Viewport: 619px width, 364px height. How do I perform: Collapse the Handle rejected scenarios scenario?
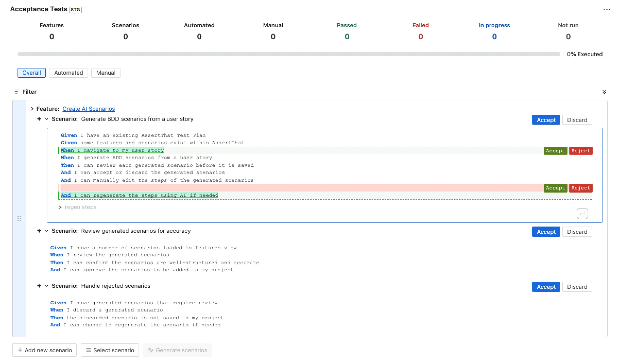coord(47,286)
